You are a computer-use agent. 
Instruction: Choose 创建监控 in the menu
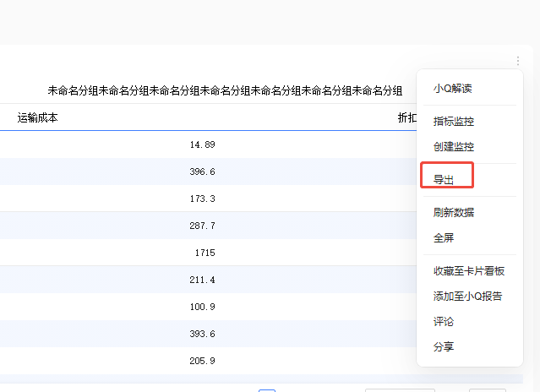click(453, 146)
